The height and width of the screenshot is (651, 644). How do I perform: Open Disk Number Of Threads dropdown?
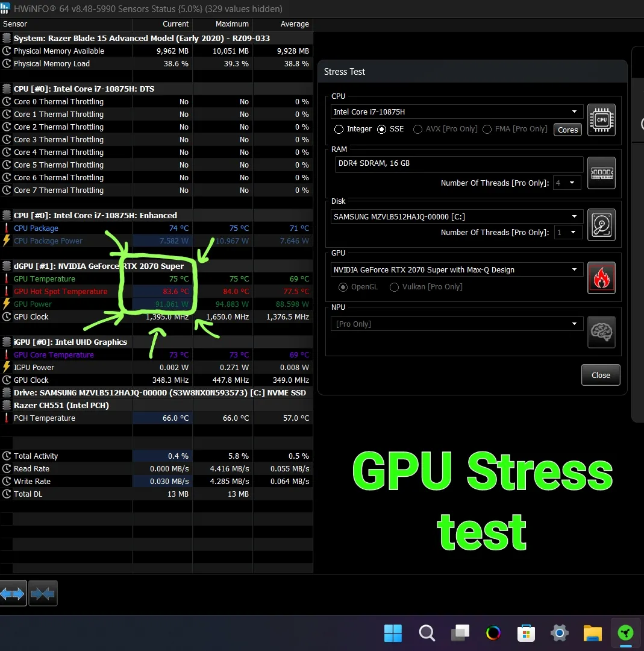(568, 233)
